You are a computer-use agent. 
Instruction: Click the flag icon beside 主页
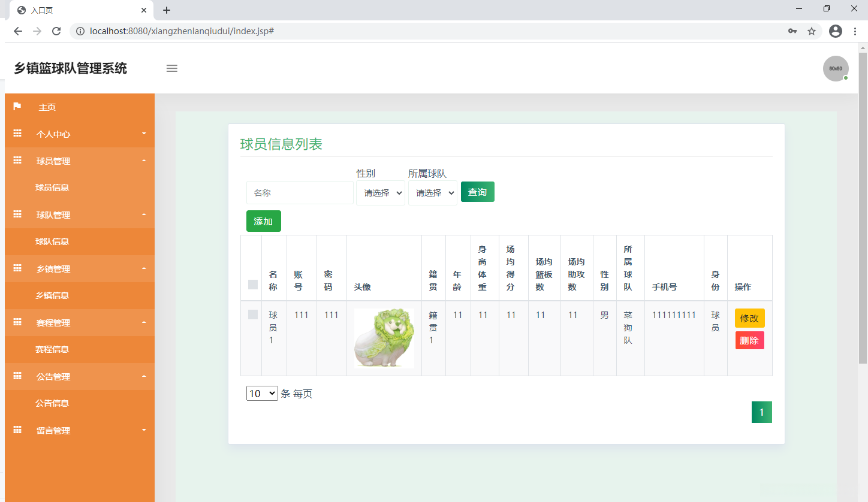click(17, 107)
